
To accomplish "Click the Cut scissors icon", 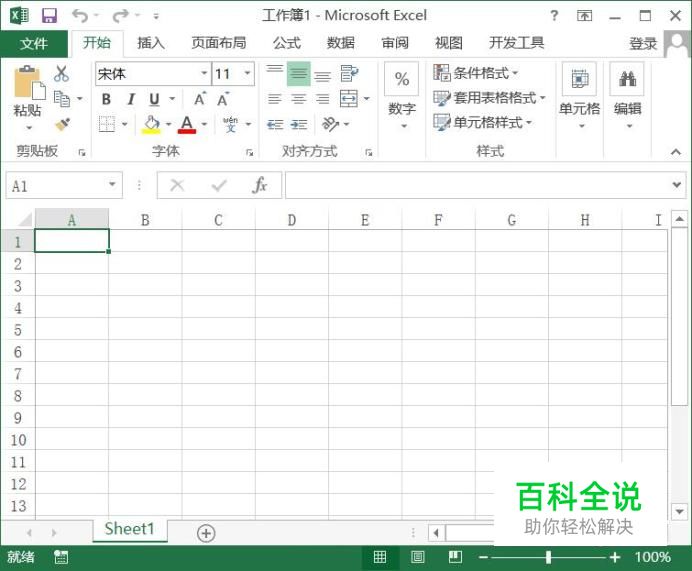I will [61, 74].
